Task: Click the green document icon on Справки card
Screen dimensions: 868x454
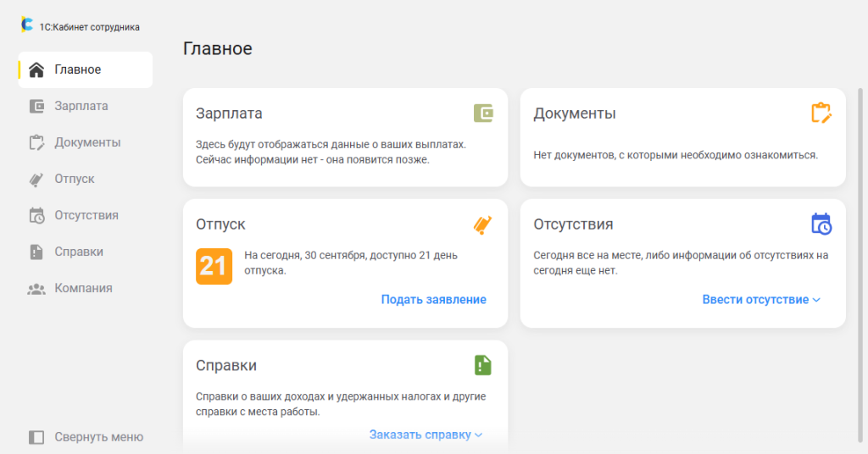Action: click(483, 365)
